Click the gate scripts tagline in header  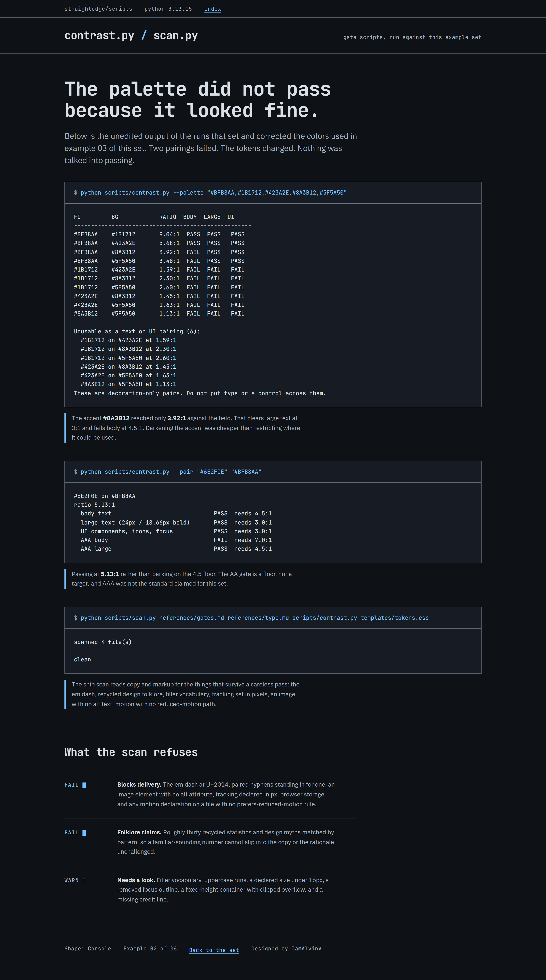(412, 37)
